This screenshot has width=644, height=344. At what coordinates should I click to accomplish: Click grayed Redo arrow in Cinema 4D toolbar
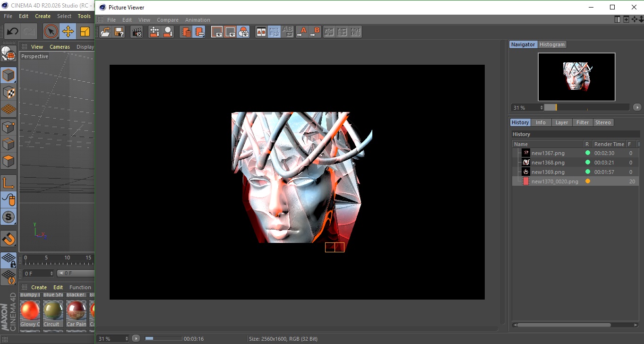coord(29,32)
